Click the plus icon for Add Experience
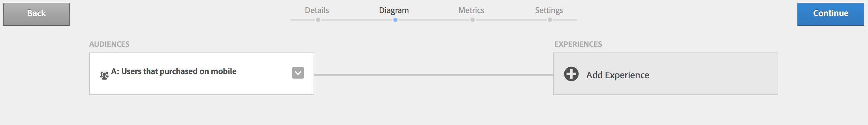 pos(571,74)
